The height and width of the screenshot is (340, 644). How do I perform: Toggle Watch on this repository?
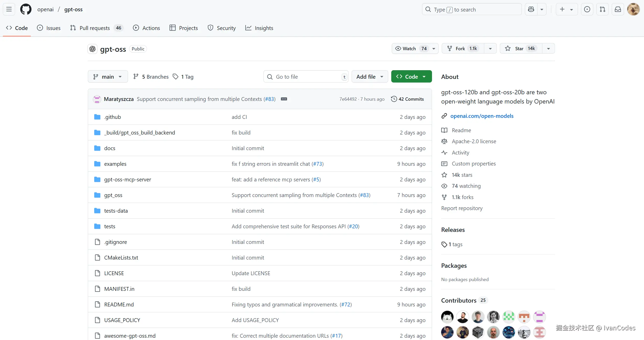point(409,48)
